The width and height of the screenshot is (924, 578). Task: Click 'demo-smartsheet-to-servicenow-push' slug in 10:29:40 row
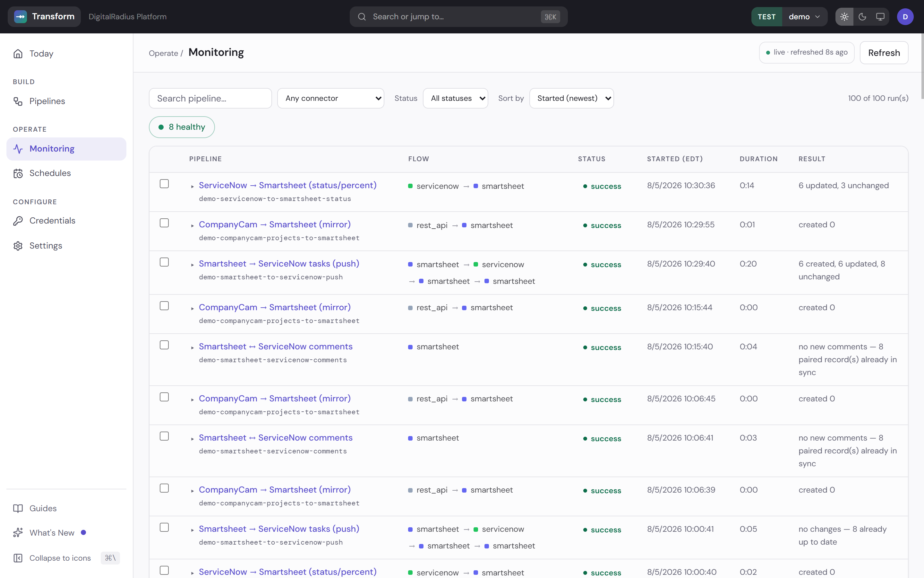coord(271,277)
